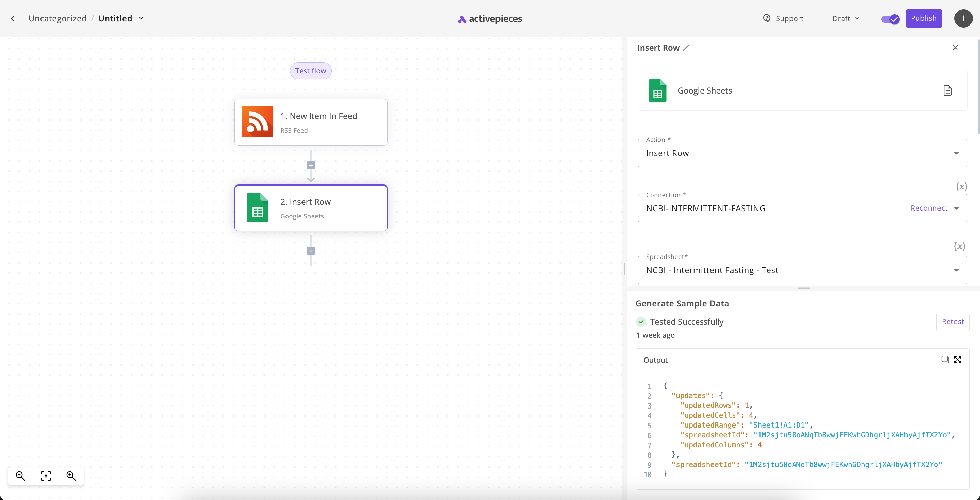Copy the output JSON
Image resolution: width=980 pixels, height=500 pixels.
(x=945, y=359)
